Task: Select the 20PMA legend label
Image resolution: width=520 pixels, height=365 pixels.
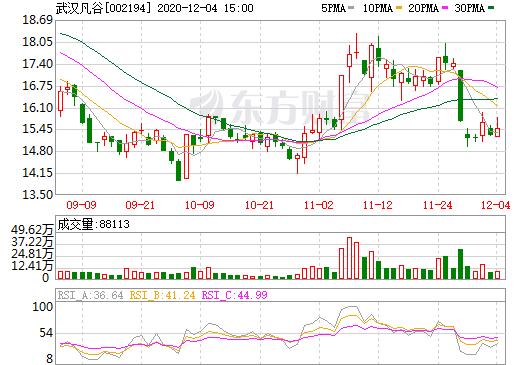Action: (423, 8)
